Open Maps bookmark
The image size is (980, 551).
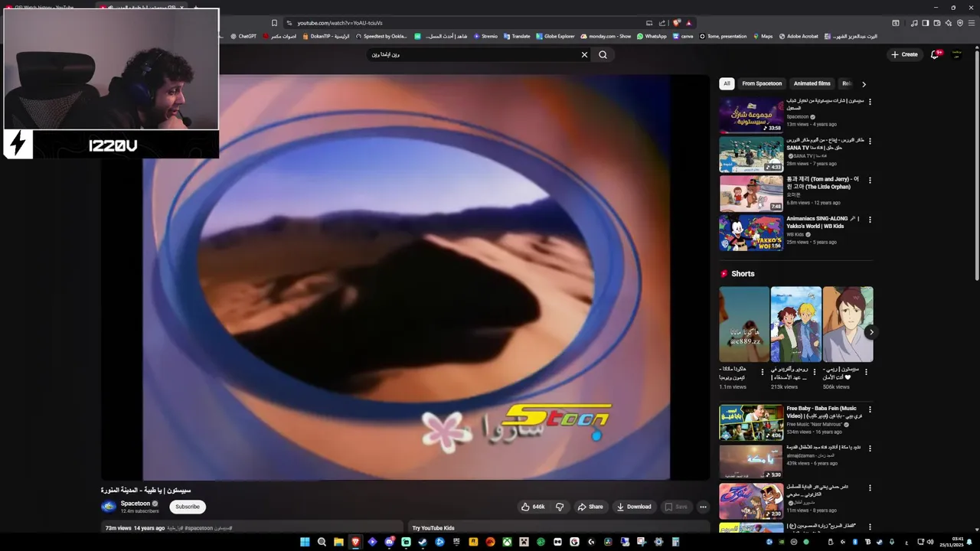tap(763, 36)
